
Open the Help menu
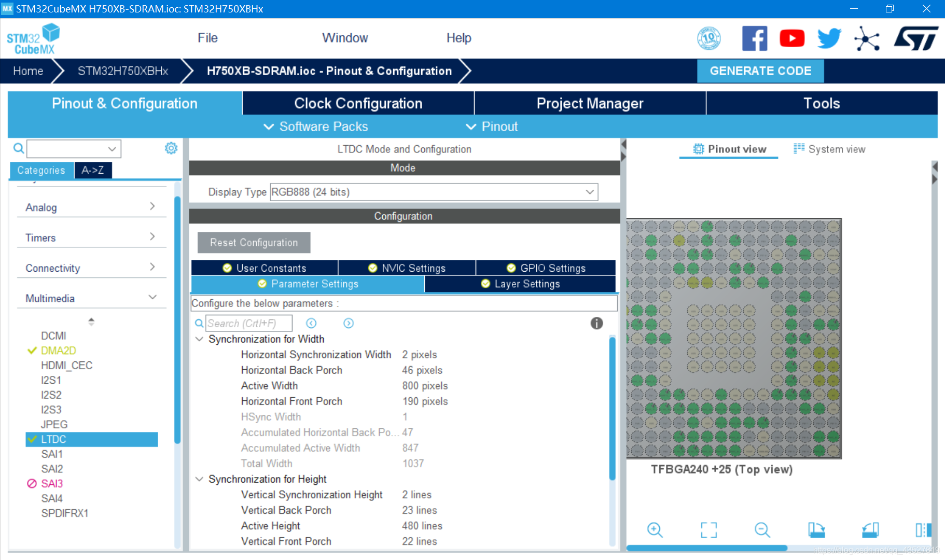coord(459,38)
